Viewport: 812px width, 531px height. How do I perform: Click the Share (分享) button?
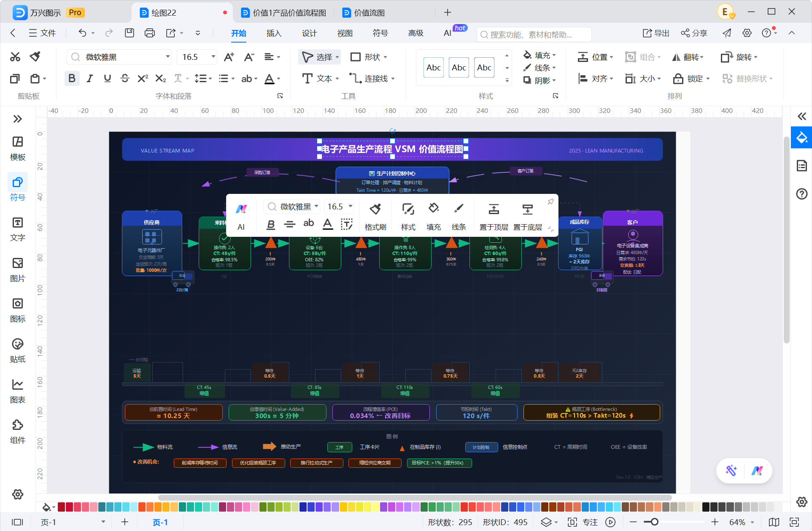(x=694, y=33)
